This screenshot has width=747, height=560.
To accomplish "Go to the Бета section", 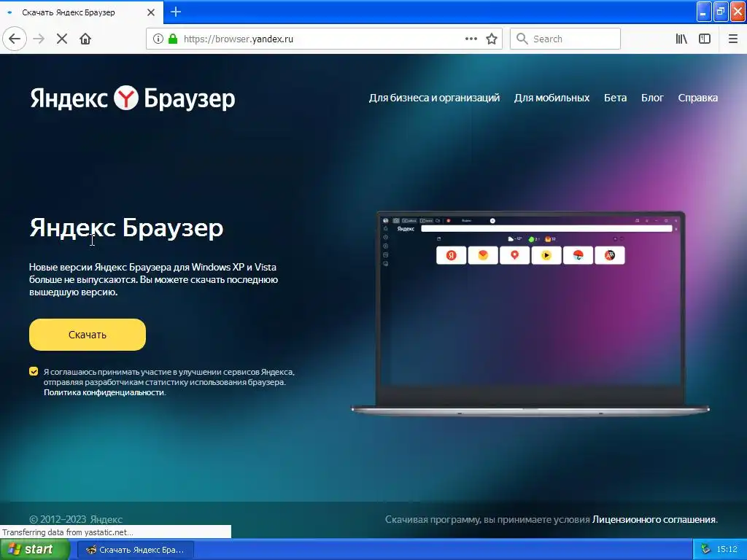I will point(616,98).
